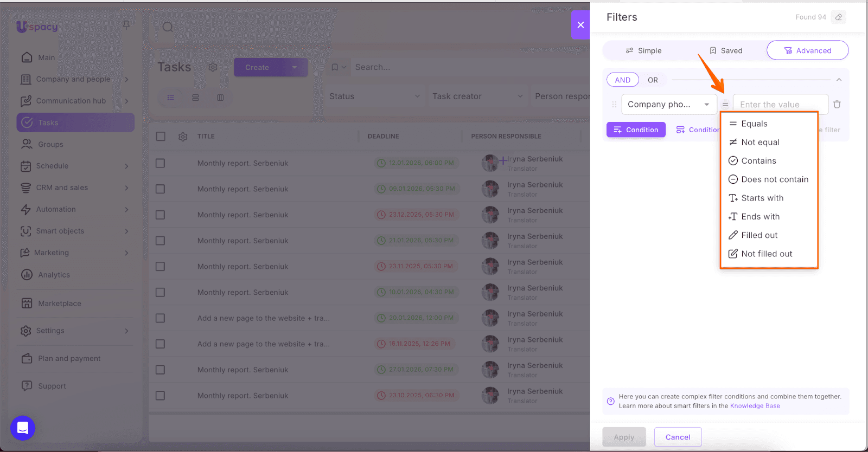
Task: Open Tasks settings gear beside the title
Action: coord(213,67)
